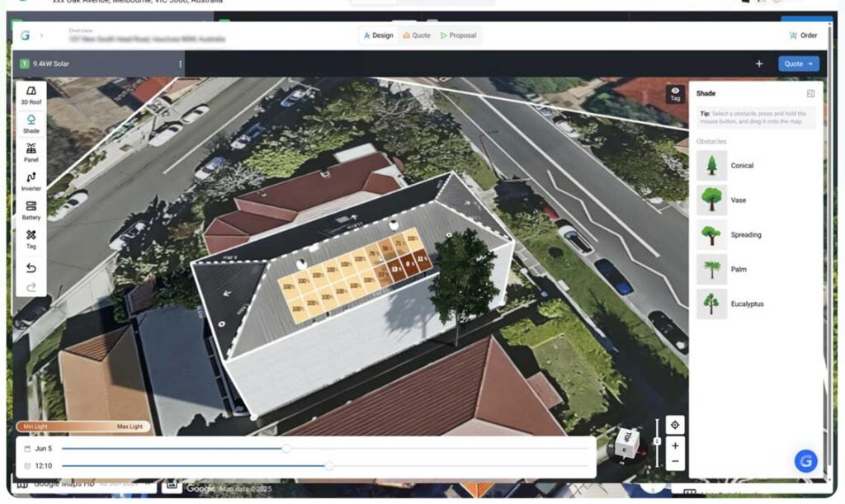Add a new system with plus icon
Image resolution: width=845 pixels, height=504 pixels.
[x=758, y=64]
